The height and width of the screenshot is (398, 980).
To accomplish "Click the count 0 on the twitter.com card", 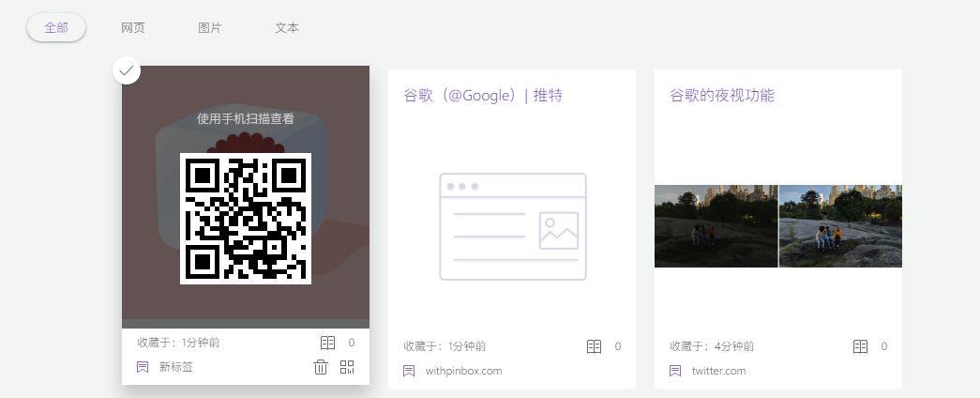I will click(883, 346).
